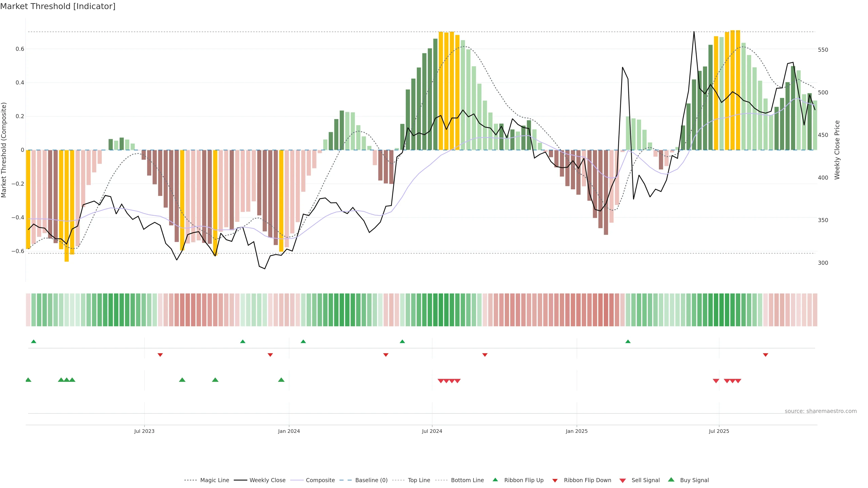868x488 pixels.
Task: Click the Buy Signal green triangle legend icon
Action: (x=671, y=480)
